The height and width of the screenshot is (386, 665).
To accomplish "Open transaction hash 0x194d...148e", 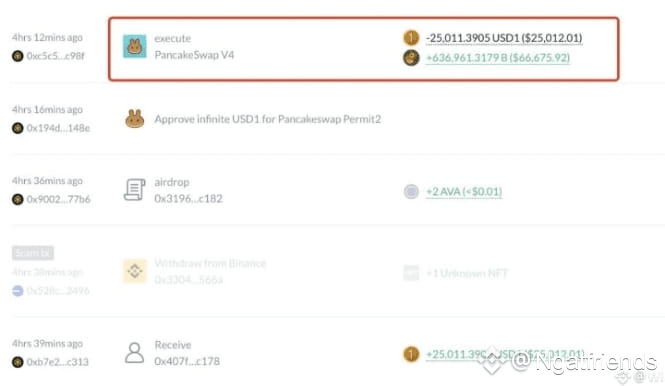I will (58, 128).
